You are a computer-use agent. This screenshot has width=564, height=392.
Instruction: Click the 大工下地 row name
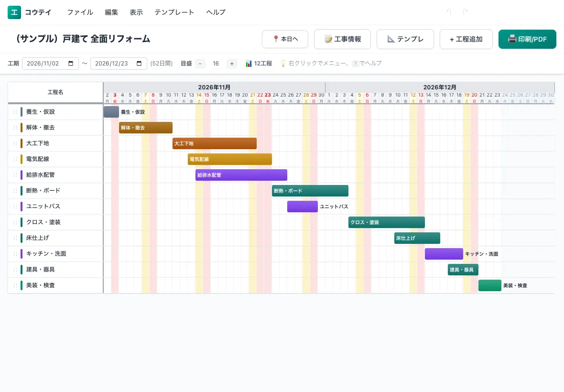38,143
